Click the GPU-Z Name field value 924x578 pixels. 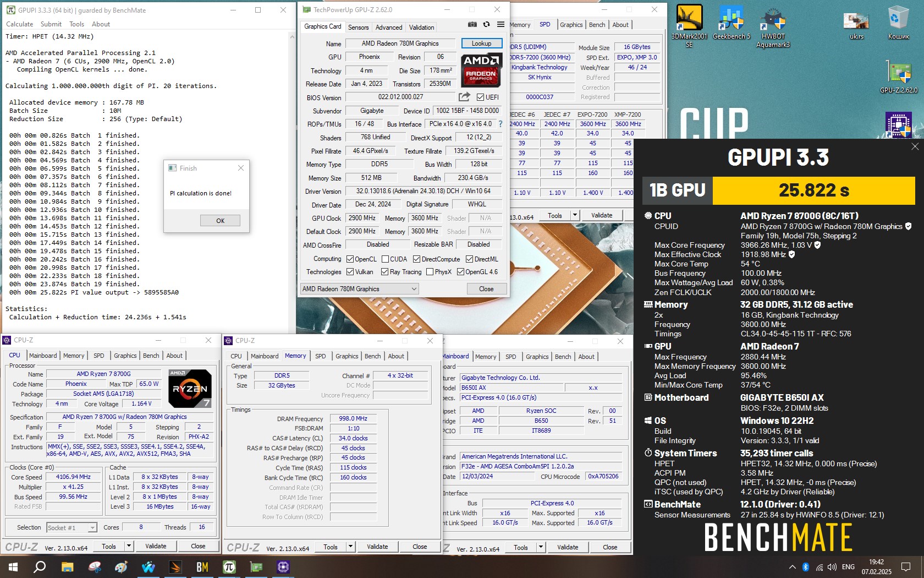coord(400,43)
